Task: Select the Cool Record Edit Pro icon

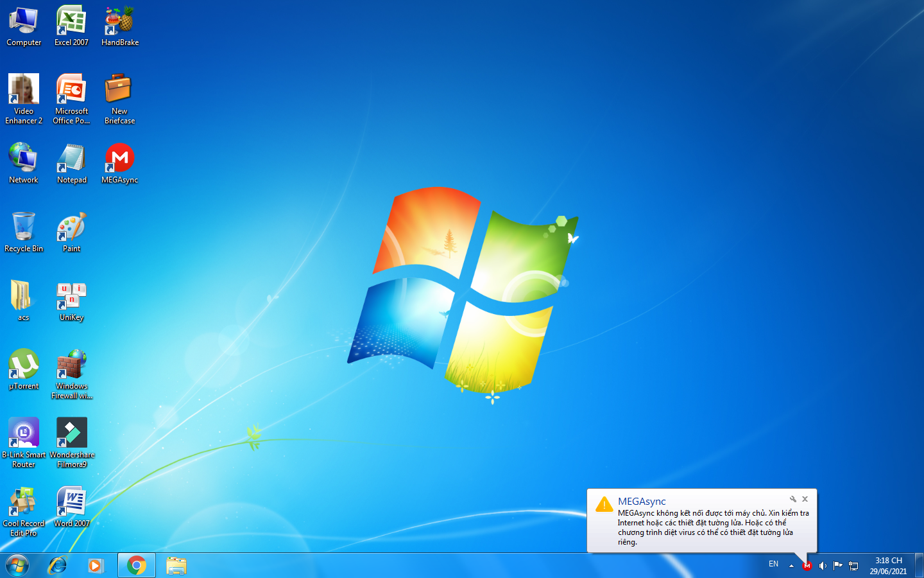Action: (x=24, y=511)
